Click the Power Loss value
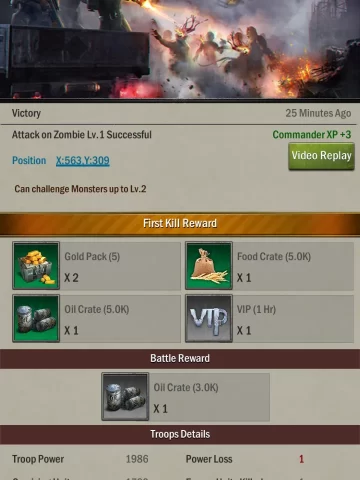The image size is (360, 480). coord(301,459)
